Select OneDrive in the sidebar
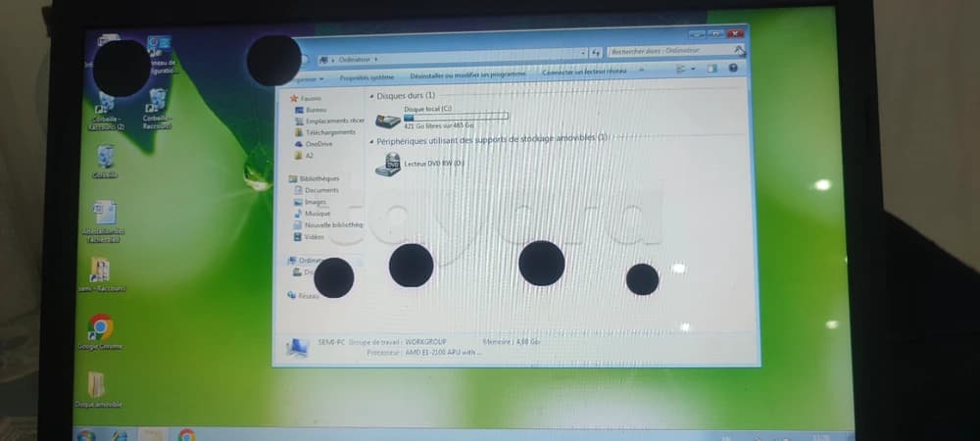The image size is (980, 441). point(318,144)
